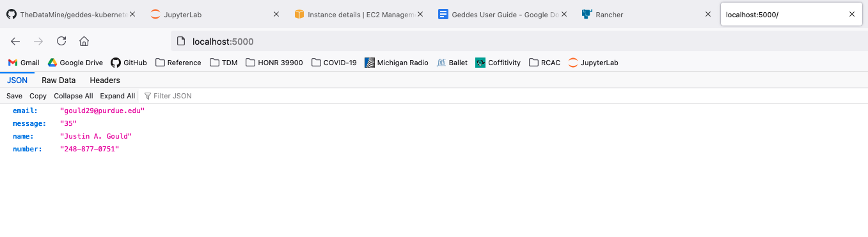Viewport: 868px width, 237px height.
Task: Expand the Reference bookmarks folder
Action: pos(178,63)
